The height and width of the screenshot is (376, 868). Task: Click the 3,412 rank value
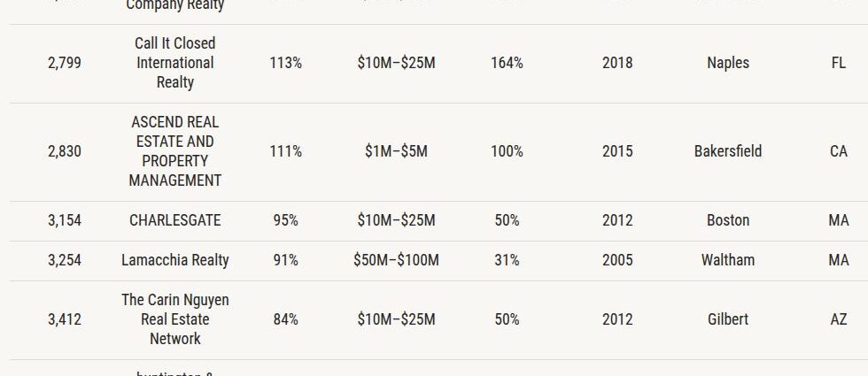[65, 319]
